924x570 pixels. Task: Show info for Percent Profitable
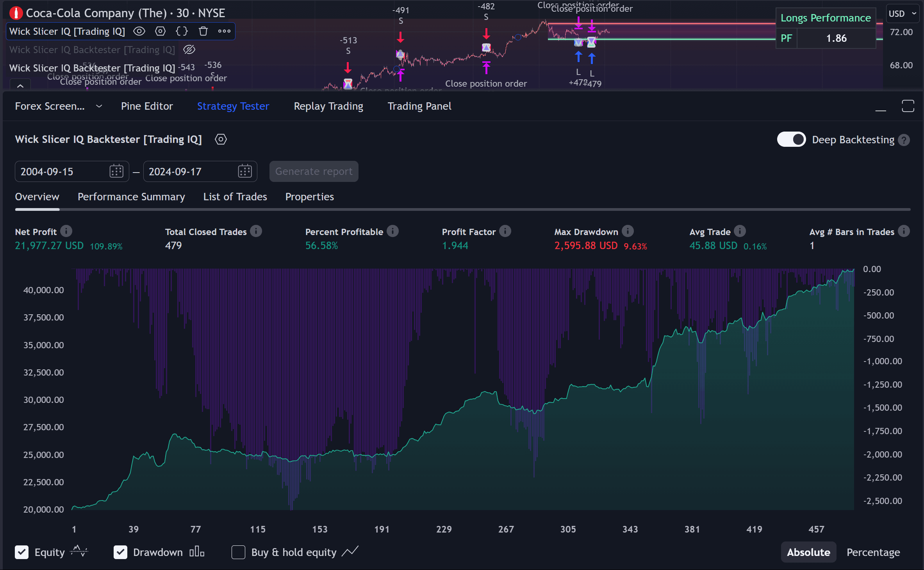(x=393, y=232)
